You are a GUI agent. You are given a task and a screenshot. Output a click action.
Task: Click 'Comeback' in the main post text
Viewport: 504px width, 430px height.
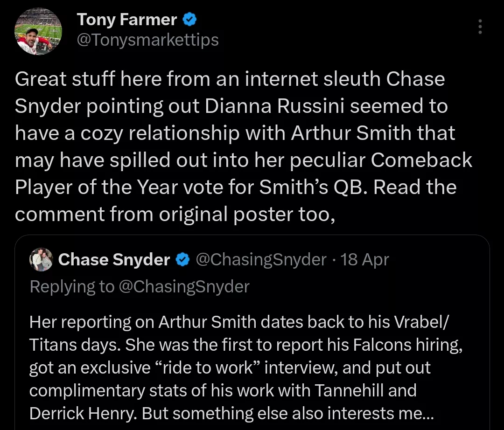tap(422, 160)
